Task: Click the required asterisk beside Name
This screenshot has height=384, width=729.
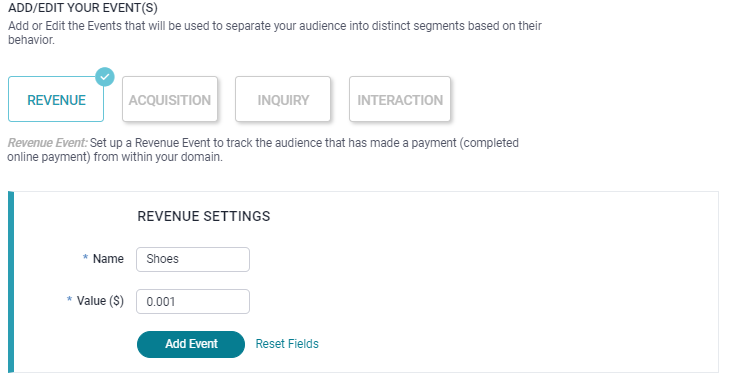Action: (x=85, y=258)
